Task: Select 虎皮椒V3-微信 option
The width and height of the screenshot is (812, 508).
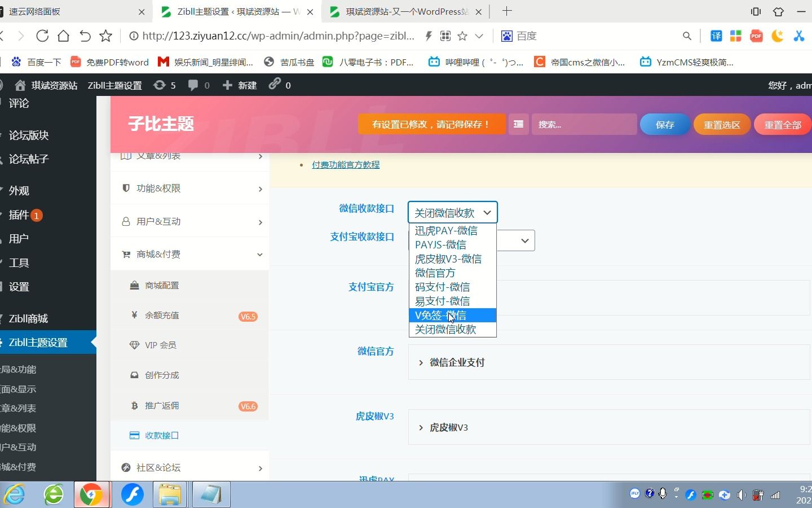Action: point(453,259)
